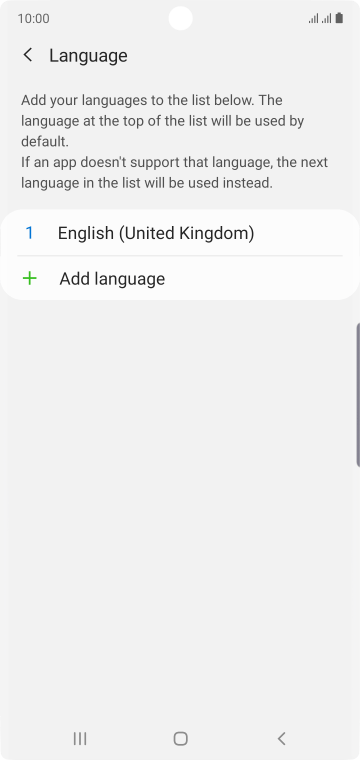360x760 pixels.
Task: Click the scrollbar handle on right edge
Action: click(358, 394)
